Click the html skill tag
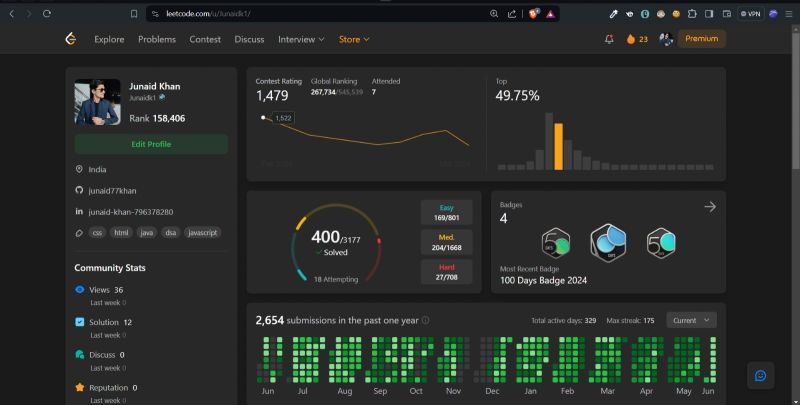The image size is (800, 405). click(121, 233)
